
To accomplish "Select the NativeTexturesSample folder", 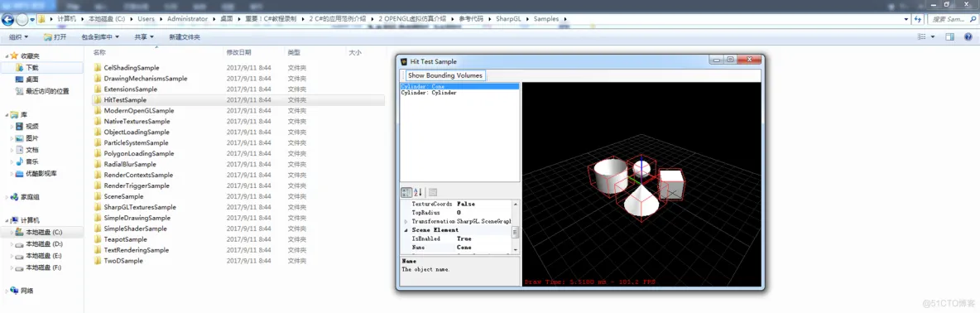I will click(137, 121).
